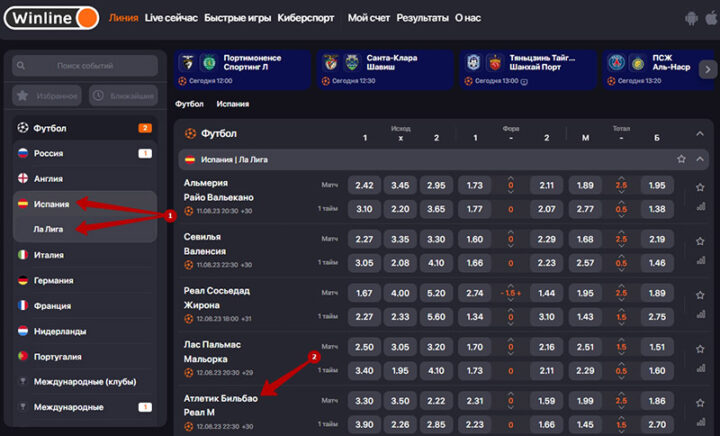Image resolution: width=720 pixels, height=436 pixels.
Task: Click the Portugal flag icon in sidebar
Action: [22, 356]
